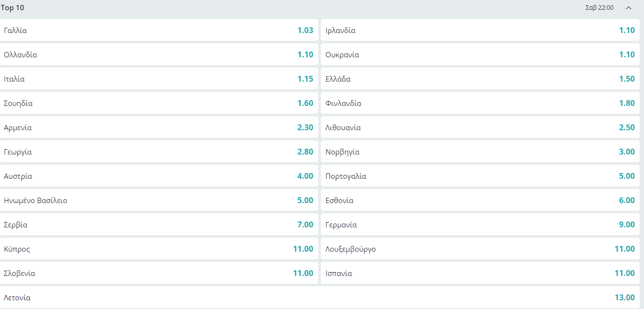Select Πορτογαλία at 5.00
The height and width of the screenshot is (309, 644).
tap(480, 176)
